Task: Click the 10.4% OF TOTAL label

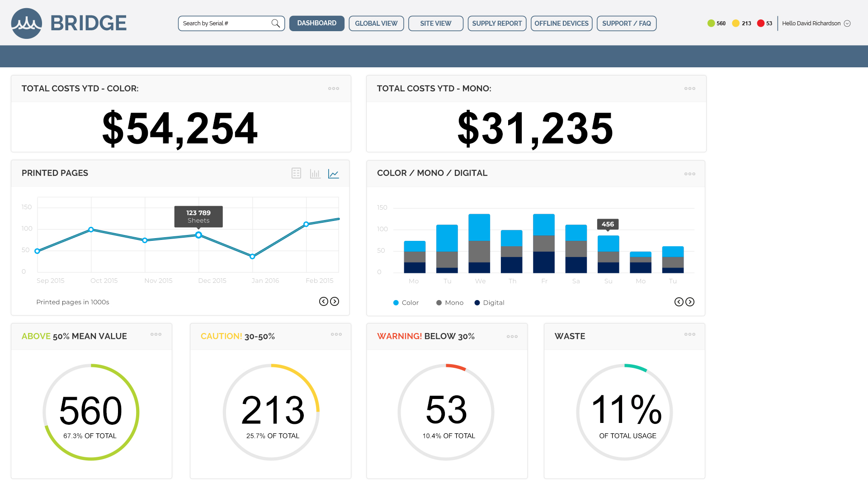Action: tap(449, 436)
